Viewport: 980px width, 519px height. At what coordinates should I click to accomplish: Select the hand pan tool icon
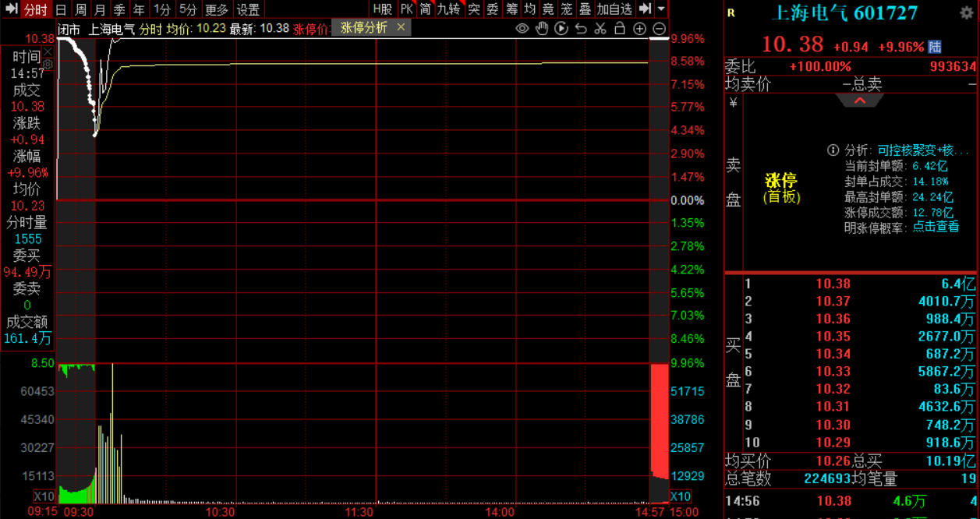coord(542,29)
